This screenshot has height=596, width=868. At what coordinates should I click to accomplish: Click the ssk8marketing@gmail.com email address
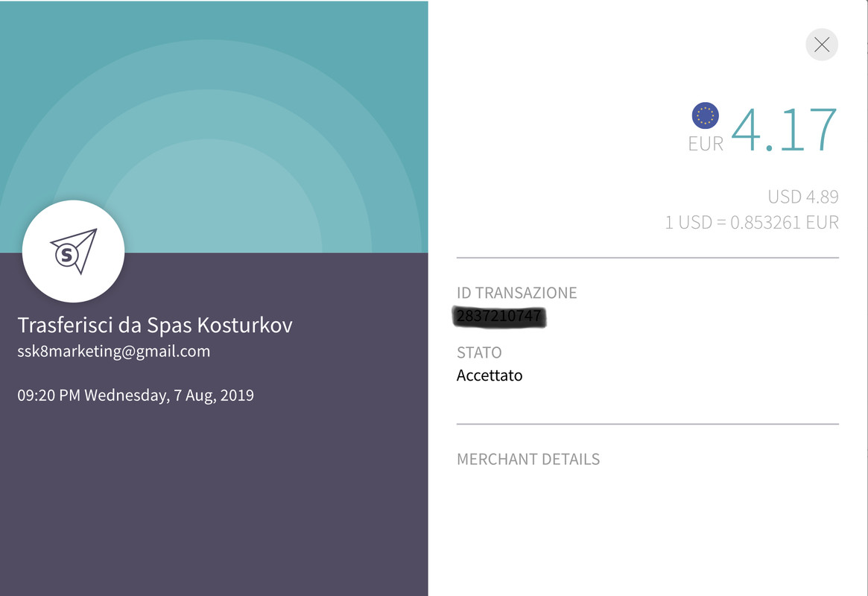(113, 351)
